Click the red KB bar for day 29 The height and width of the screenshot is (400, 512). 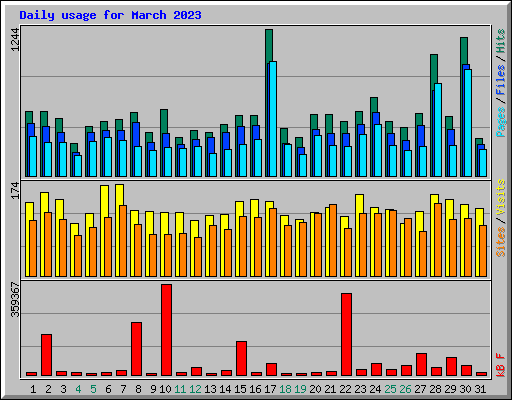[451, 366]
